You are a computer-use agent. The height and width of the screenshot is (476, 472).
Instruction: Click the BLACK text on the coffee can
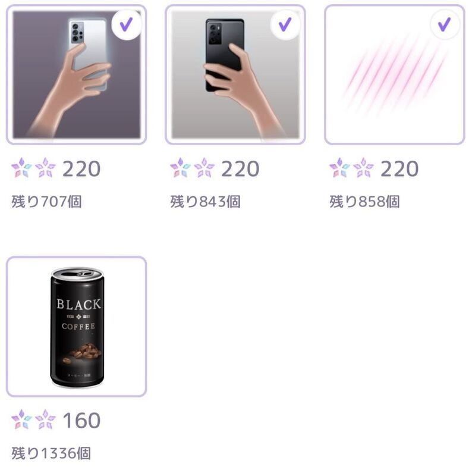point(78,305)
